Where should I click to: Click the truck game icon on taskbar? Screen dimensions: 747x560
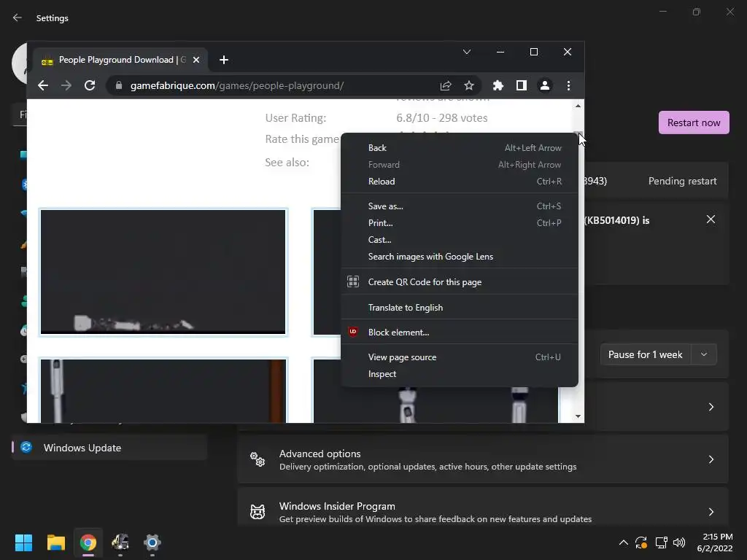click(120, 542)
